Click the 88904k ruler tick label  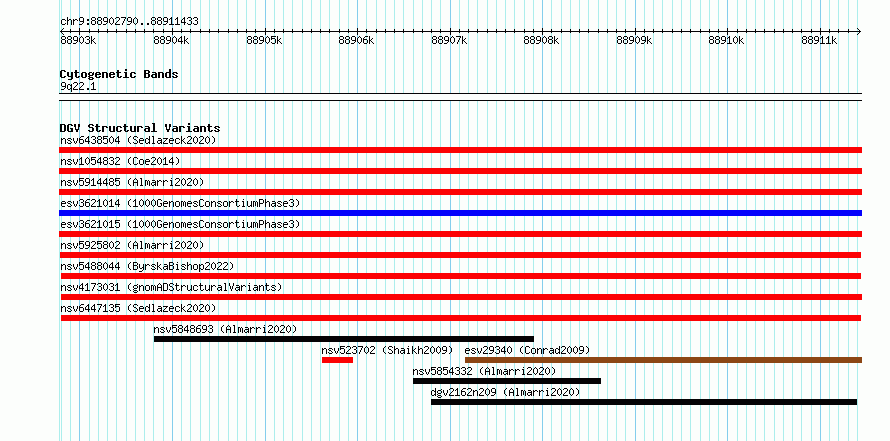(171, 40)
